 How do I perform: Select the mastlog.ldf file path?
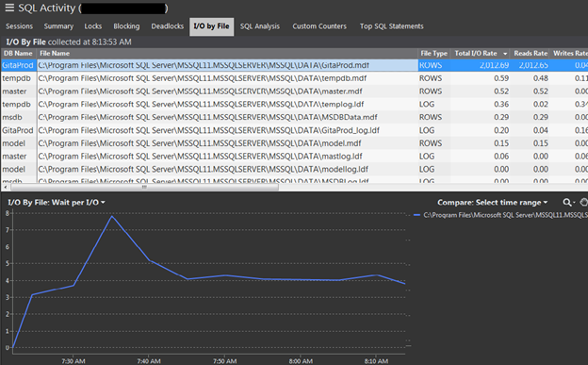click(x=201, y=157)
